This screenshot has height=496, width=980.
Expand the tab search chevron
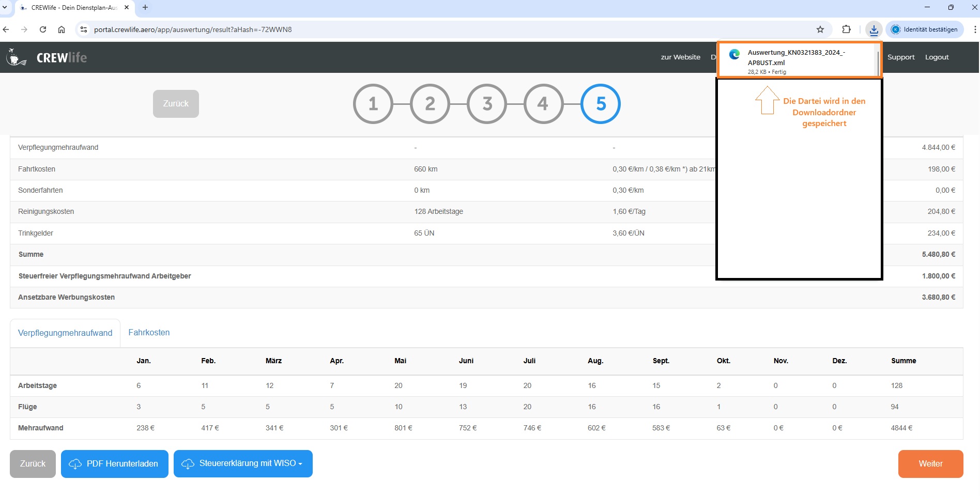pyautogui.click(x=5, y=8)
